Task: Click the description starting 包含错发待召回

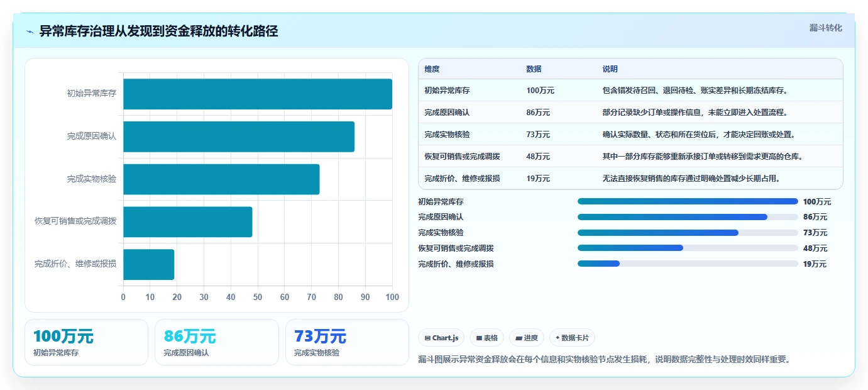Action: point(695,91)
